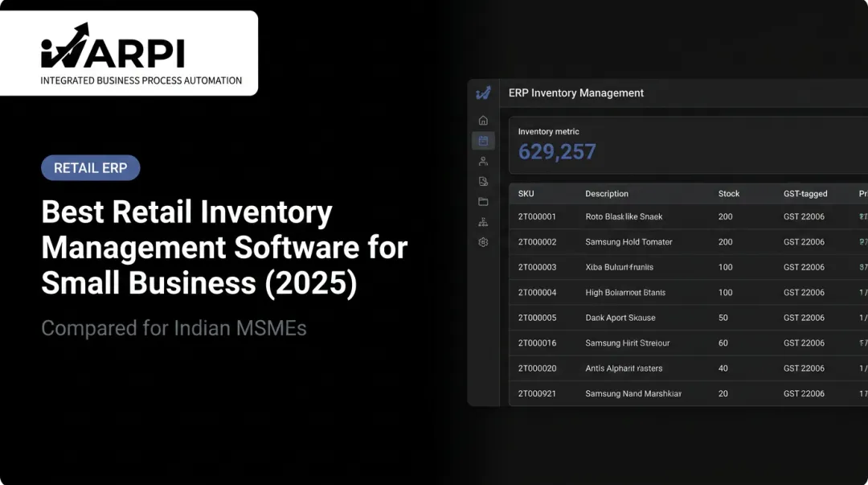Click the 'Samsung Hirit Streiour' description
The width and height of the screenshot is (868, 485).
[x=628, y=343]
